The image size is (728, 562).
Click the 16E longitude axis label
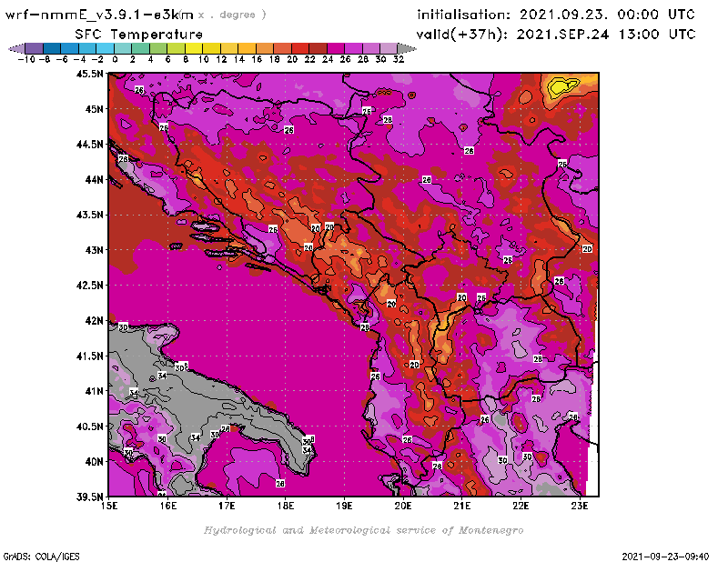[x=168, y=506]
